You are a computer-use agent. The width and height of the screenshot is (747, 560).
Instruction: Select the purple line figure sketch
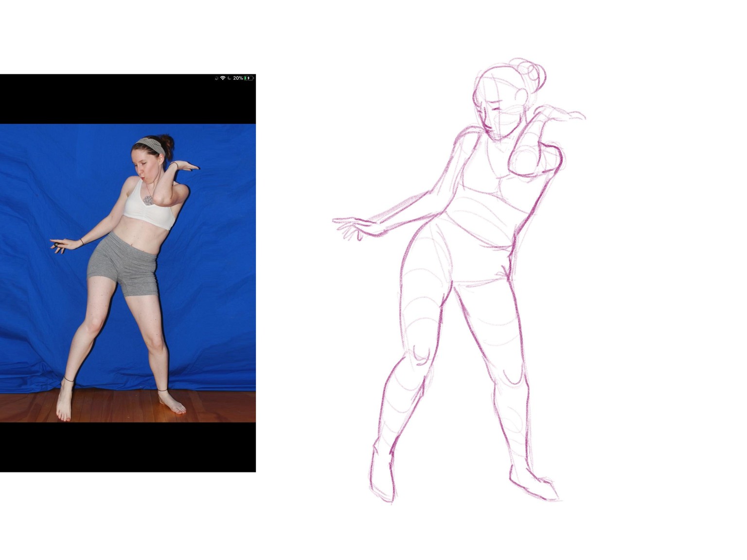tap(460, 280)
